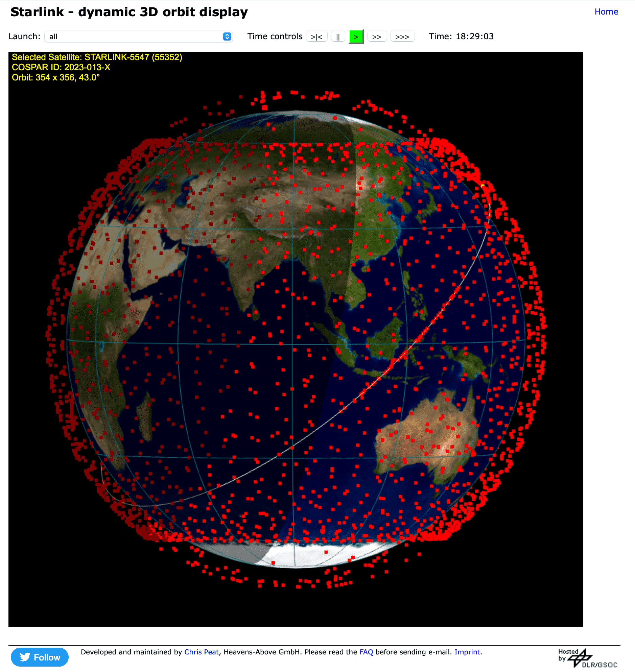Open the Launch selection dropdown

coord(138,37)
